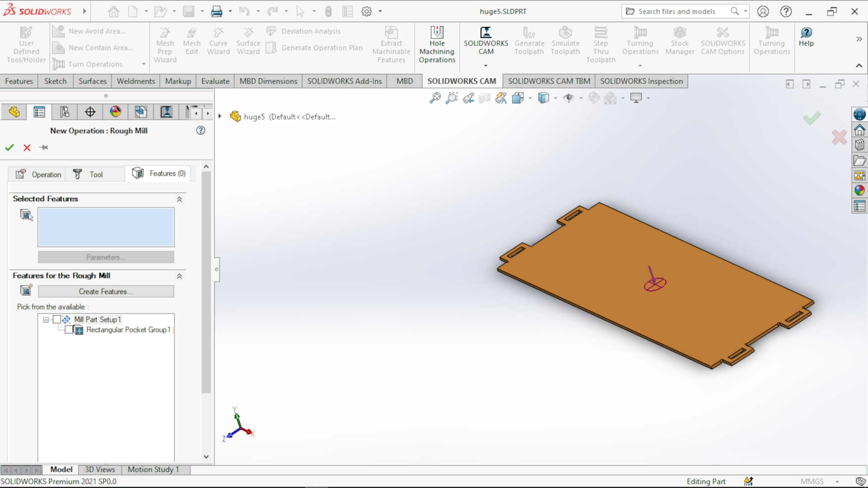Switch to the SOLIDWORKS CAM TBM tab
Image resolution: width=868 pixels, height=488 pixels.
548,81
